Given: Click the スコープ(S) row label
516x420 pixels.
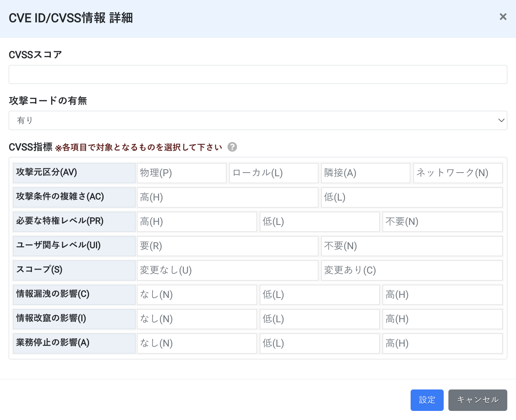Looking at the screenshot, I should tap(74, 270).
